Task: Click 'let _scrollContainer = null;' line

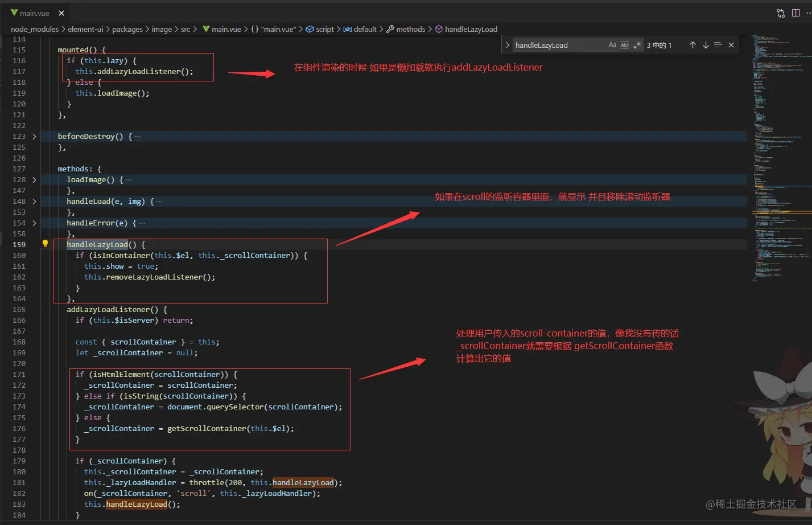Action: click(137, 353)
